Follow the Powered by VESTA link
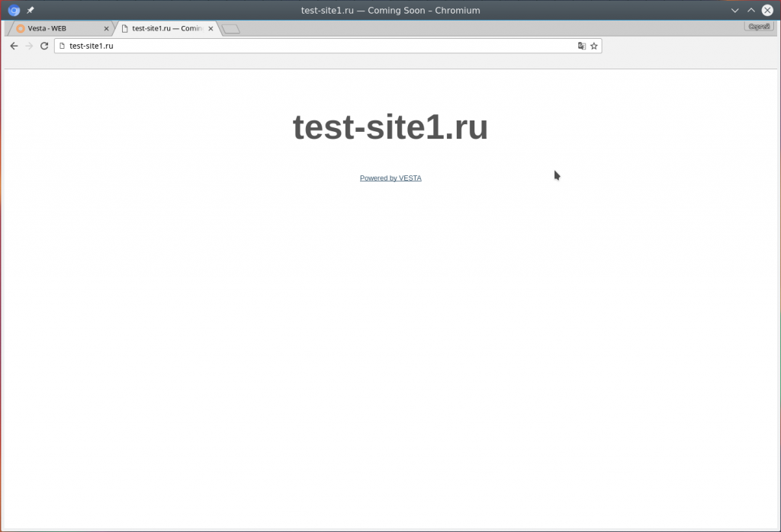This screenshot has height=532, width=781. click(x=390, y=178)
